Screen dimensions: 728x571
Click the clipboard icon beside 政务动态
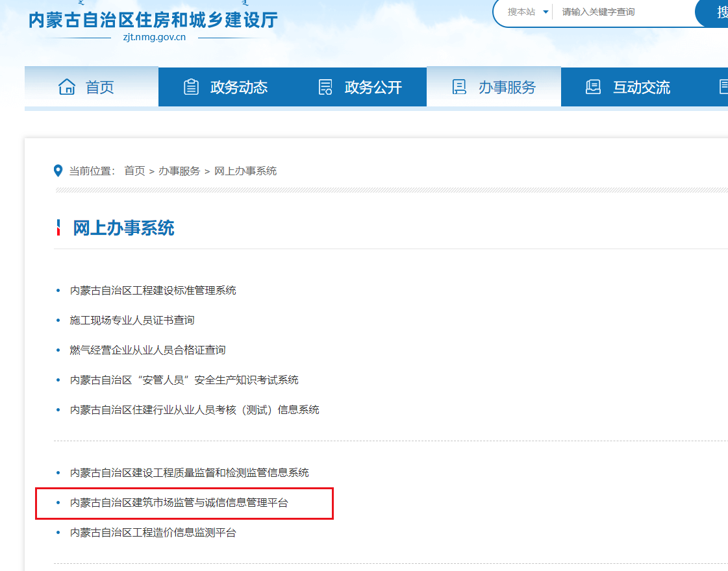[191, 87]
